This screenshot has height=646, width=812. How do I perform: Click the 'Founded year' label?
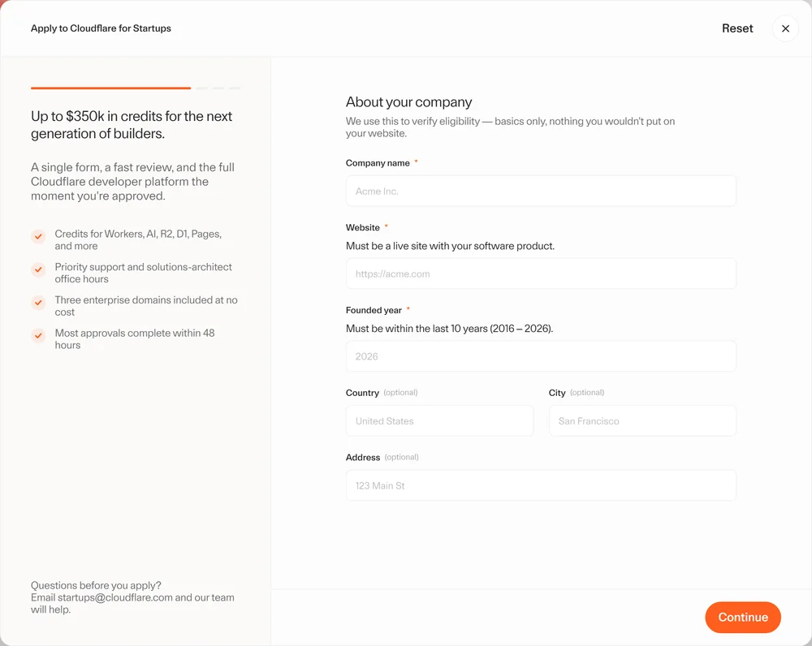point(374,310)
